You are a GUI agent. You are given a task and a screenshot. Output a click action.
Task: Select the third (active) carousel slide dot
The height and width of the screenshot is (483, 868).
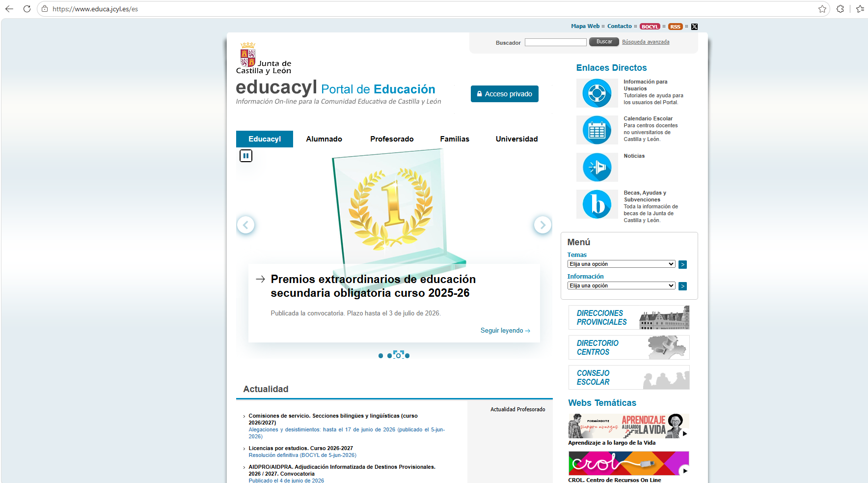tap(398, 355)
